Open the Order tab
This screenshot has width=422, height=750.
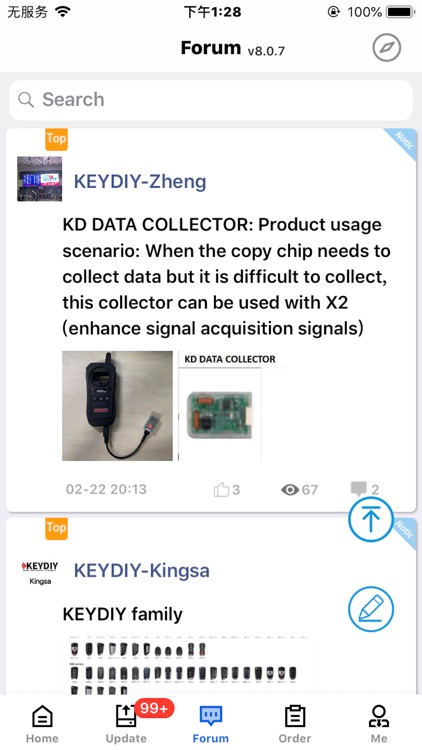click(295, 724)
